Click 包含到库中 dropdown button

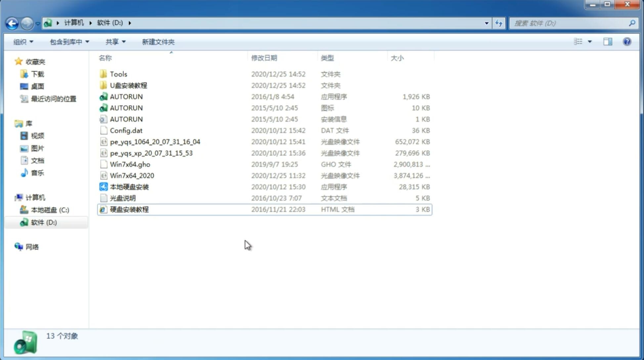point(68,42)
